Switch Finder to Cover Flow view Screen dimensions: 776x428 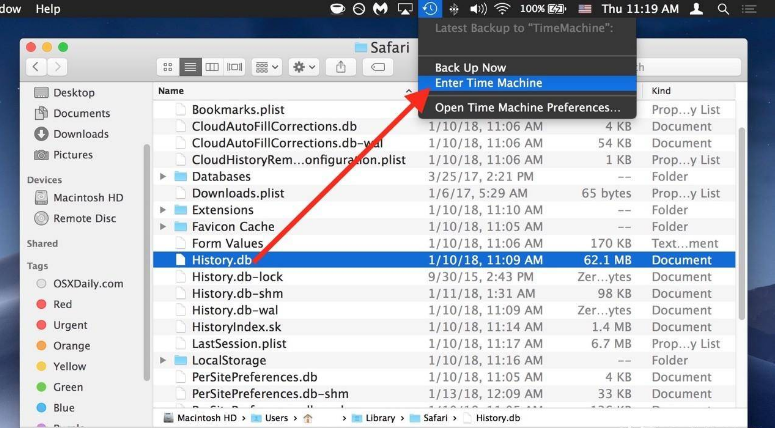(235, 67)
